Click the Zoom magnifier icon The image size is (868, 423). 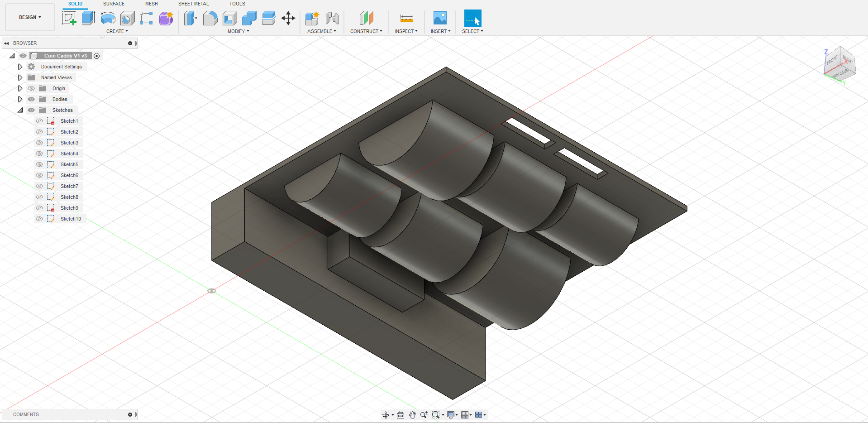point(424,415)
